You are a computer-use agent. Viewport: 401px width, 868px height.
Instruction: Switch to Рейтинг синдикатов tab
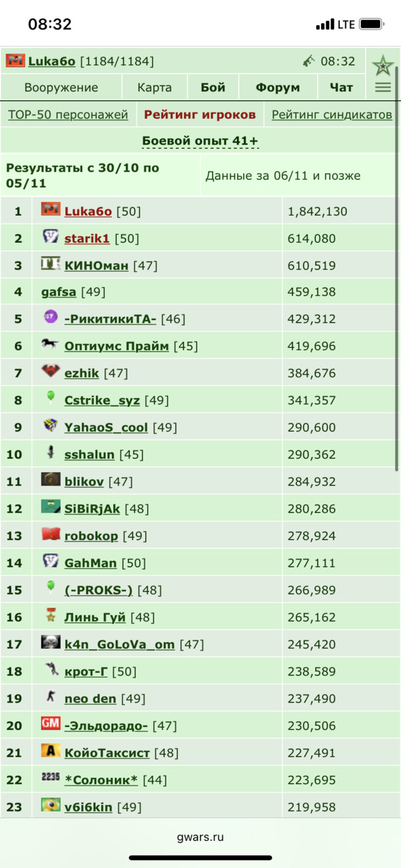332,115
